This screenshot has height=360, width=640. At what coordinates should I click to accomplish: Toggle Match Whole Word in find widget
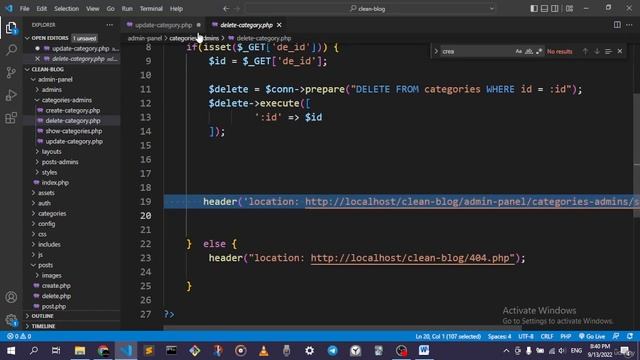[529, 51]
